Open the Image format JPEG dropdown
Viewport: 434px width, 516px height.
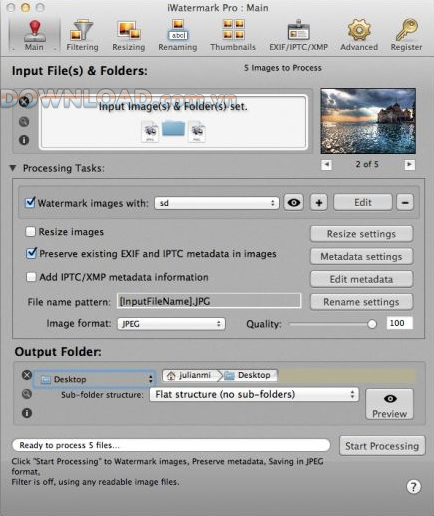point(171,324)
